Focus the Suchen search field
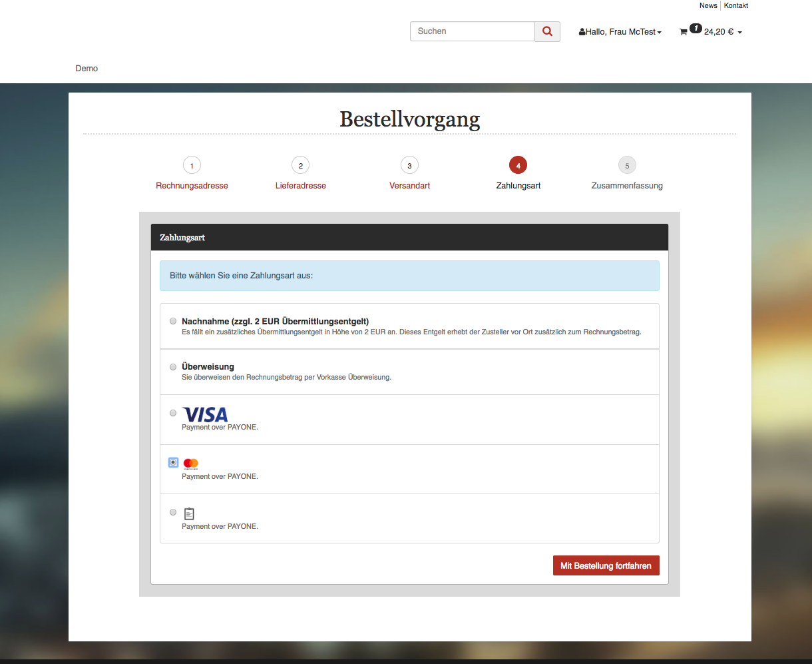 point(472,31)
